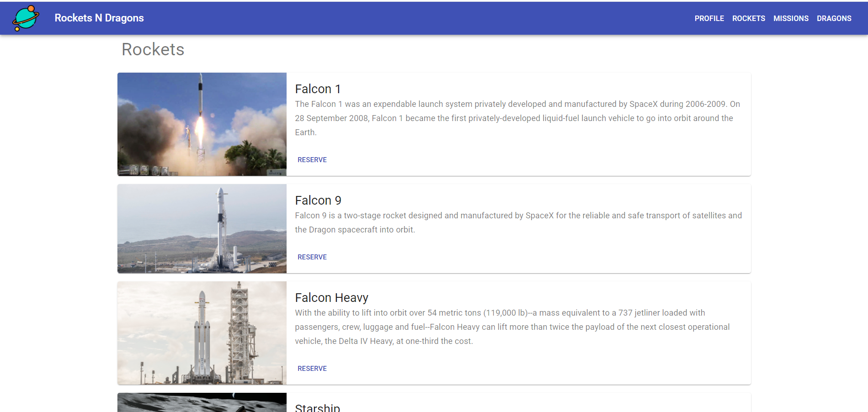The image size is (868, 412).
Task: Click the Starship card heading
Action: click(x=318, y=407)
